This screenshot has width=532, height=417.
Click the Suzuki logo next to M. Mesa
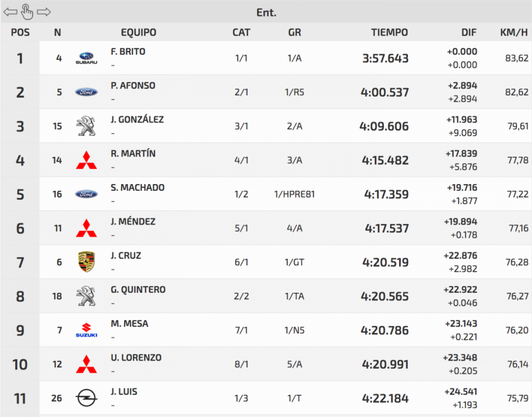click(x=86, y=330)
